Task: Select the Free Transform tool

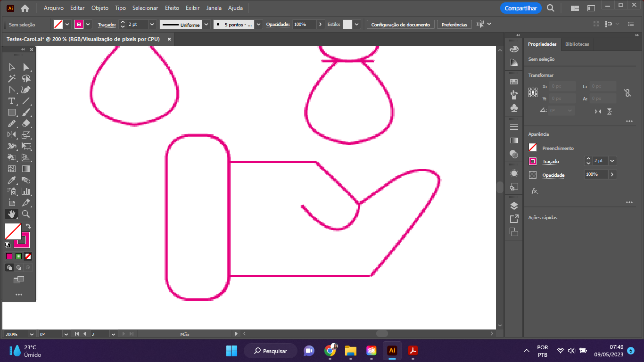Action: [26, 146]
